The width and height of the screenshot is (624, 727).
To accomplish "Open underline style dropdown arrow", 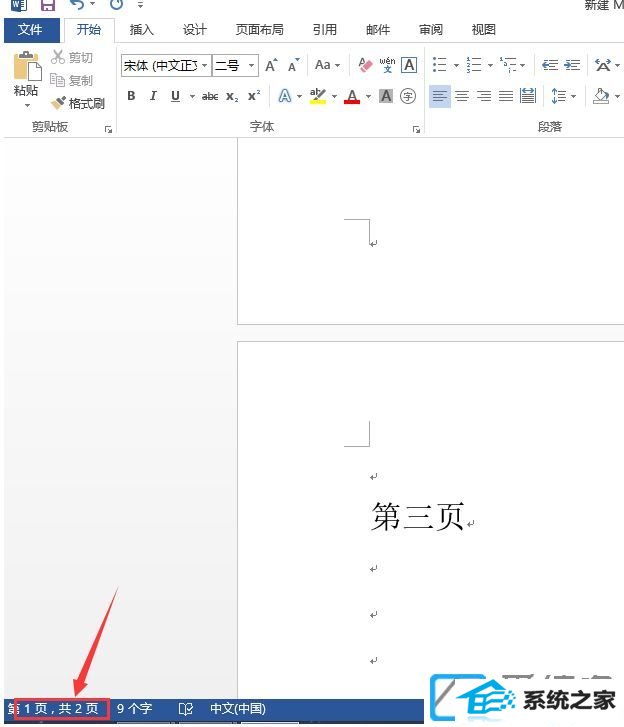I will [x=192, y=96].
